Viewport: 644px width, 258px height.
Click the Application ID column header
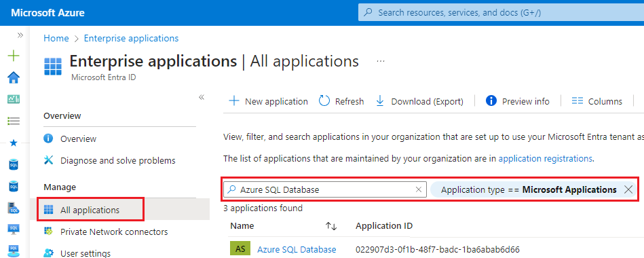(384, 226)
